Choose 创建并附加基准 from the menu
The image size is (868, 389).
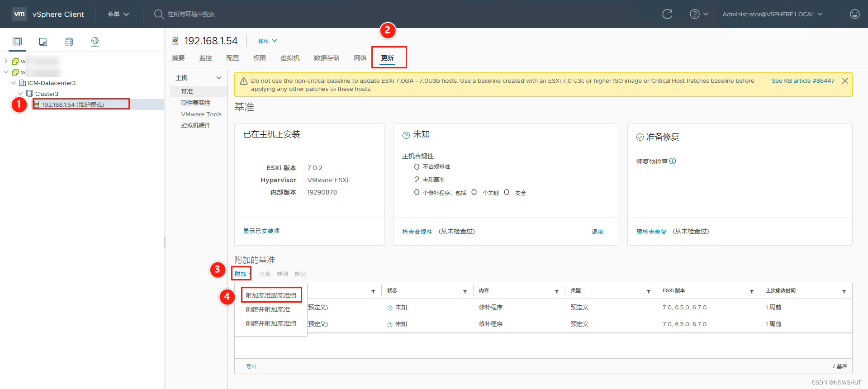click(x=268, y=309)
